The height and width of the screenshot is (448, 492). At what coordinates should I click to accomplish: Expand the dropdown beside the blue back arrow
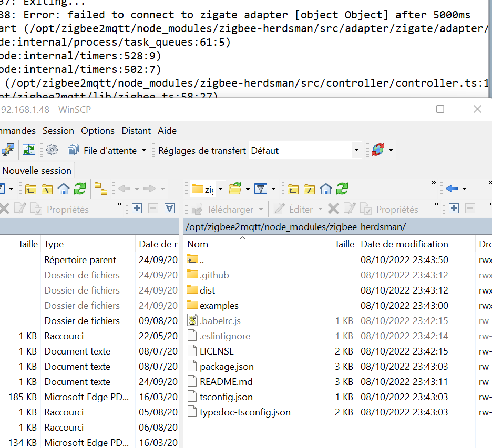tap(464, 189)
